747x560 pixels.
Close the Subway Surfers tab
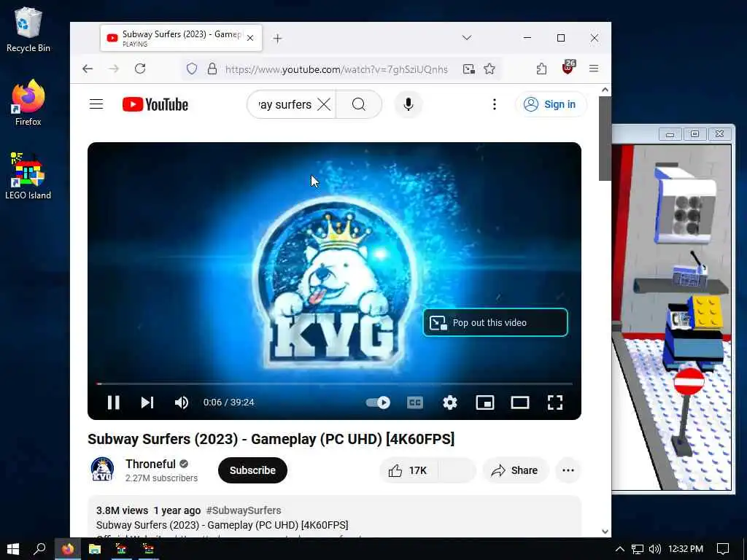coord(251,38)
